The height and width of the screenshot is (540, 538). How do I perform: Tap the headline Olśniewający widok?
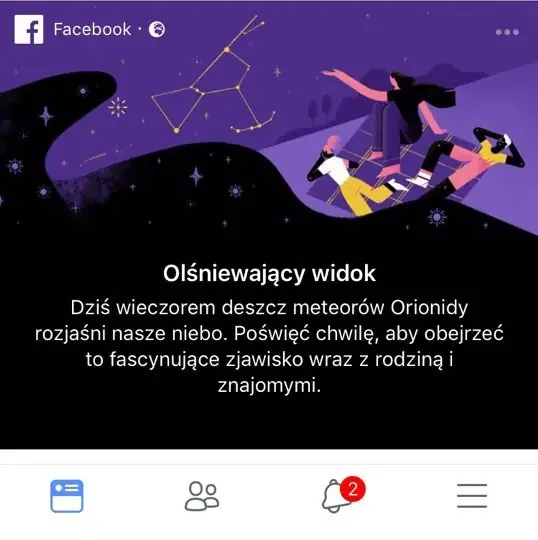coord(269,274)
